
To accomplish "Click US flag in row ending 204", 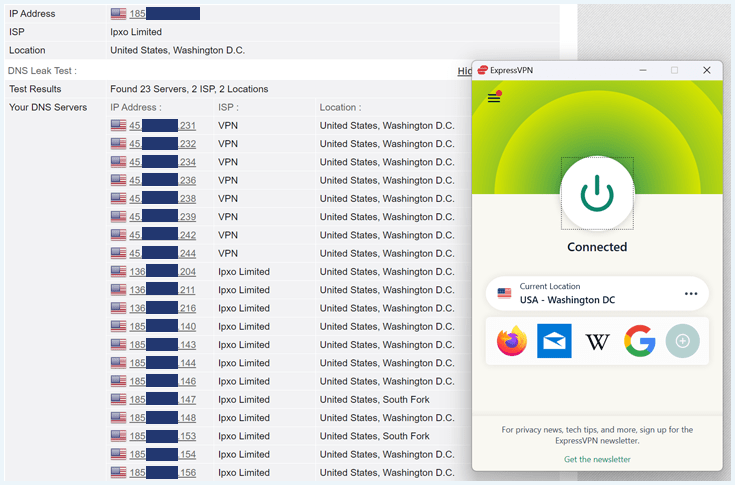I will coord(118,272).
